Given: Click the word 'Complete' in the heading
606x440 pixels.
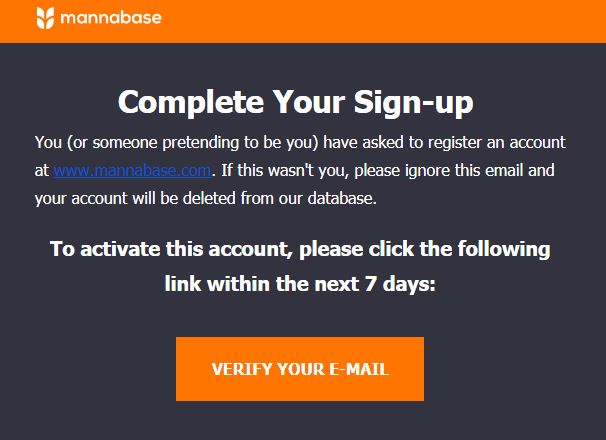Looking at the screenshot, I should (x=191, y=102).
